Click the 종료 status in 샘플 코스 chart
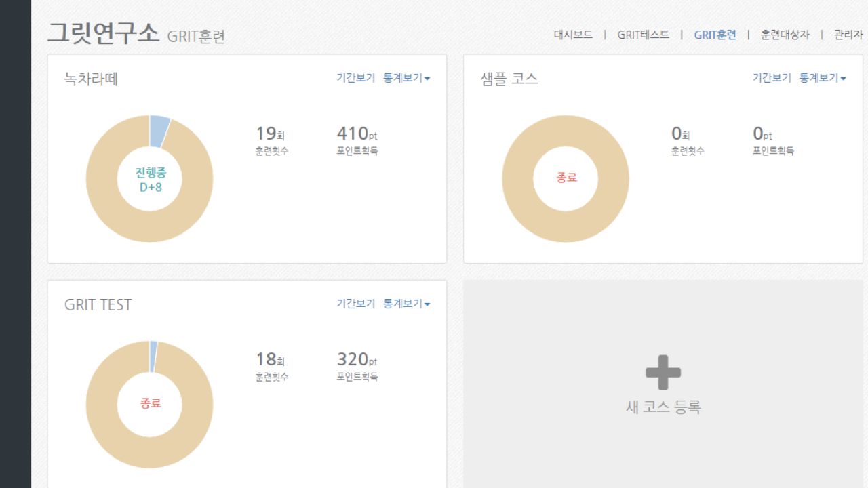The width and height of the screenshot is (868, 488). (566, 178)
